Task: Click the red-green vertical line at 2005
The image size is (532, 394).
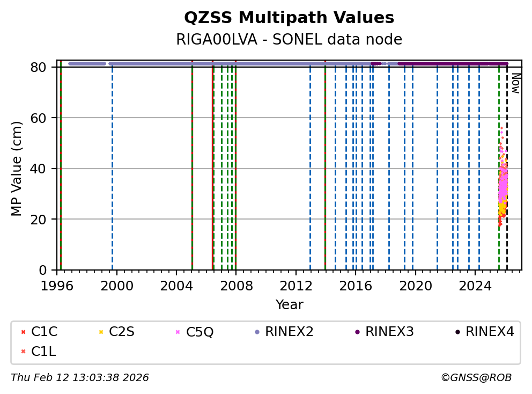Action: (192, 161)
